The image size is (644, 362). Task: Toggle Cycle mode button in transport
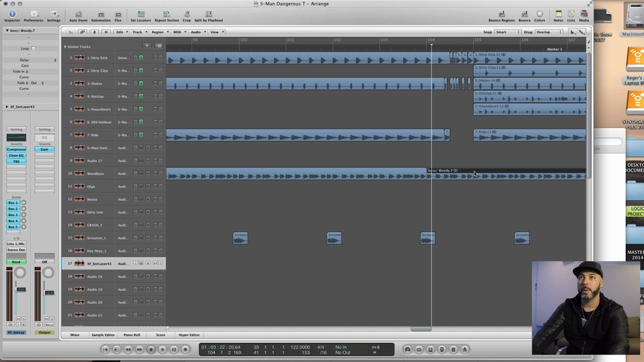[x=419, y=349]
